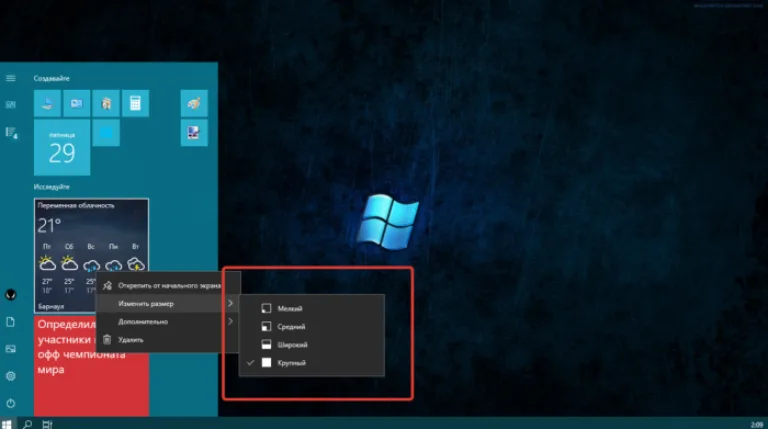Click the Windows Start button on taskbar
Viewport: 768px width, 429px height.
coord(6,424)
